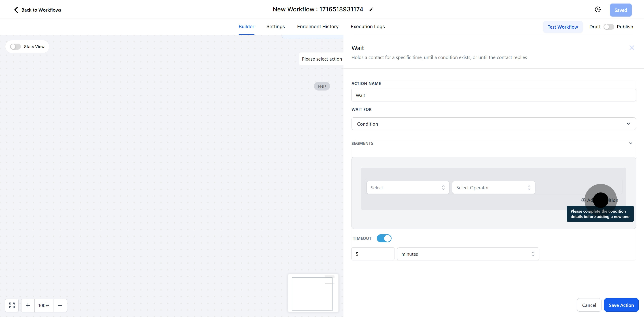Click the pencil icon to rename the workflow
Viewport: 644px width, 317px height.
pyautogui.click(x=371, y=9)
